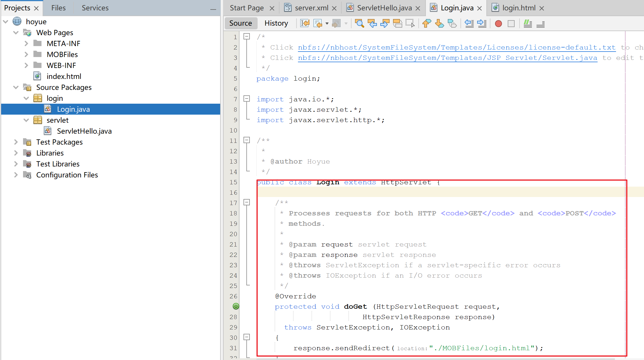This screenshot has height=360, width=644.
Task: Expand the META-INF folder
Action: [26, 43]
